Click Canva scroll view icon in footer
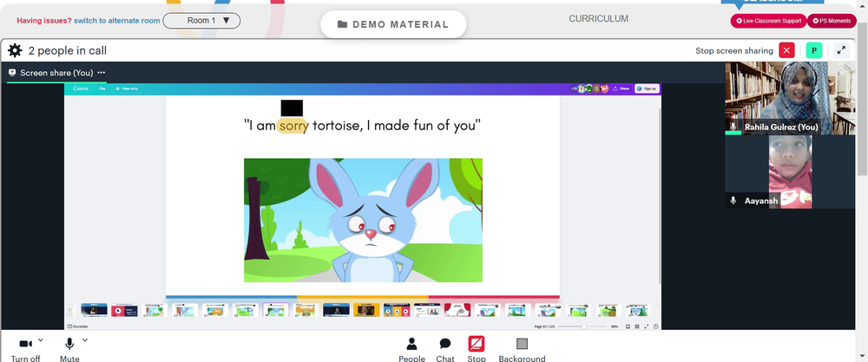This screenshot has height=362, width=868. point(628,326)
